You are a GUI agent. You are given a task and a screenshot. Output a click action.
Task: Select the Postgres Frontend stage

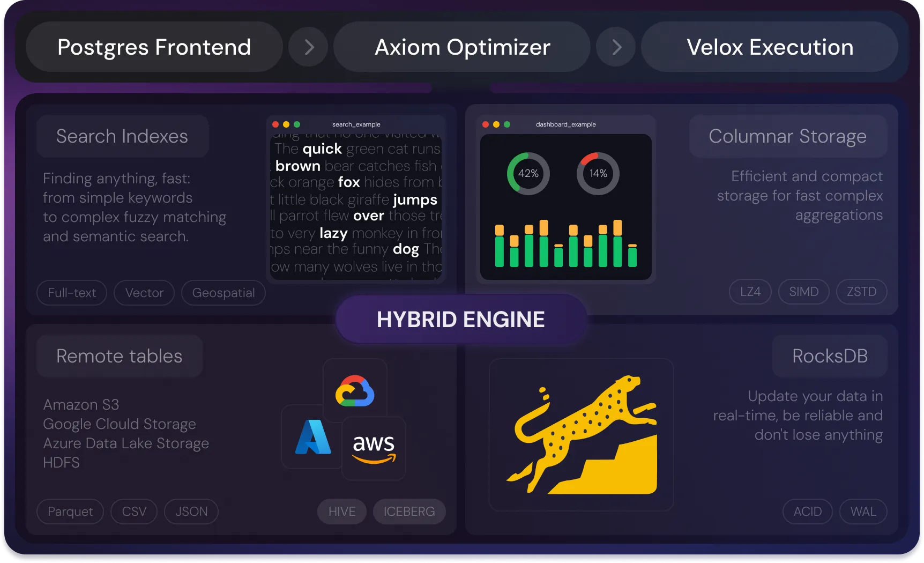(x=154, y=47)
